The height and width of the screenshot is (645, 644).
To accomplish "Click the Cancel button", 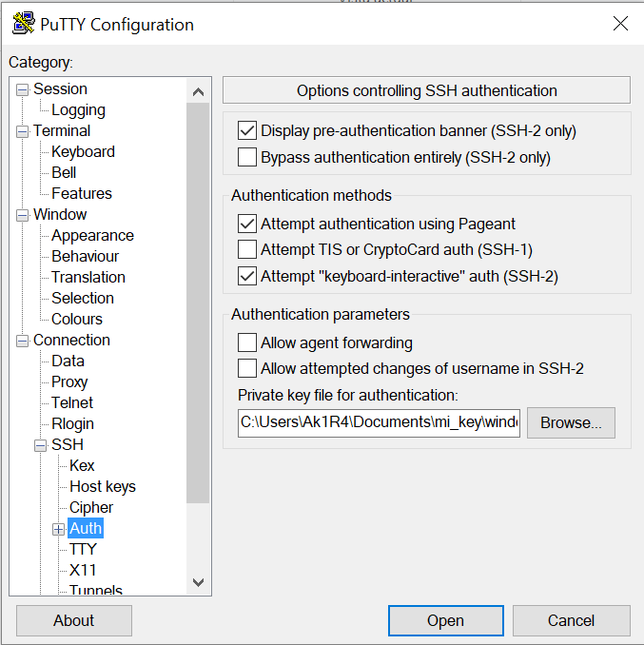I will click(571, 620).
